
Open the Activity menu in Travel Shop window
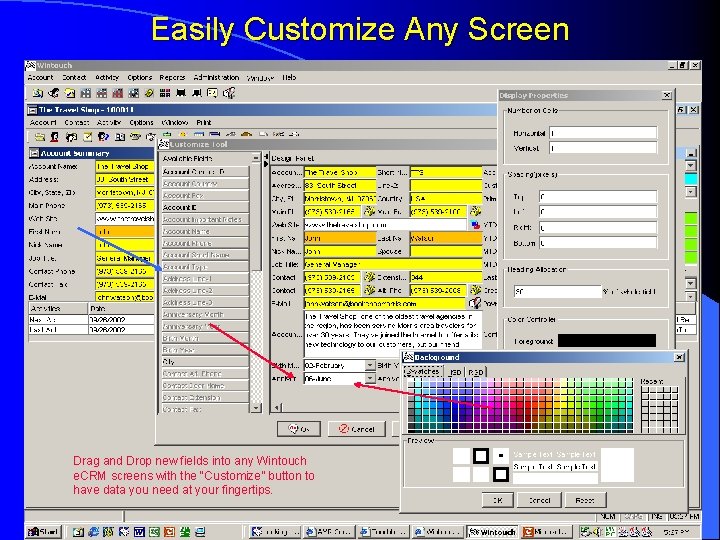(x=109, y=123)
